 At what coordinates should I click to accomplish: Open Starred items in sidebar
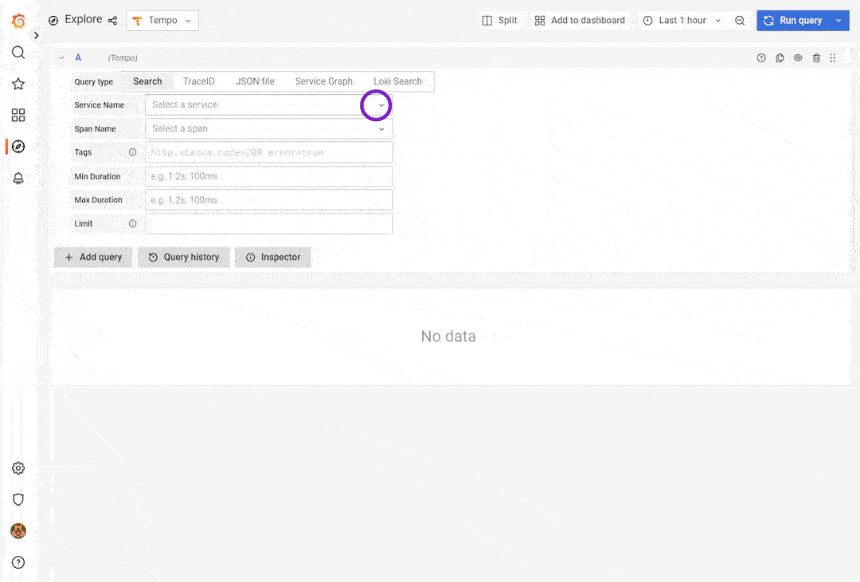point(18,83)
